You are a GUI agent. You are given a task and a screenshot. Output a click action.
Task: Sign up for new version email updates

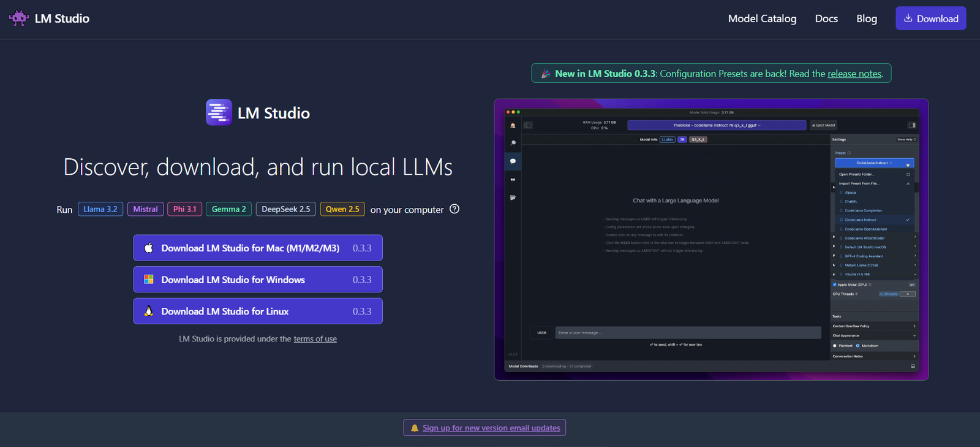point(484,427)
